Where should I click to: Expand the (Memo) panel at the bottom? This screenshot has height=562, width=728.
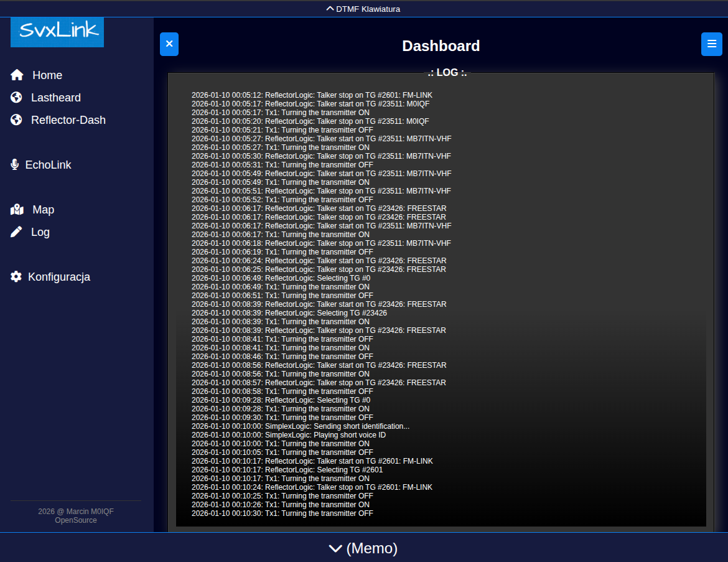pyautogui.click(x=363, y=548)
